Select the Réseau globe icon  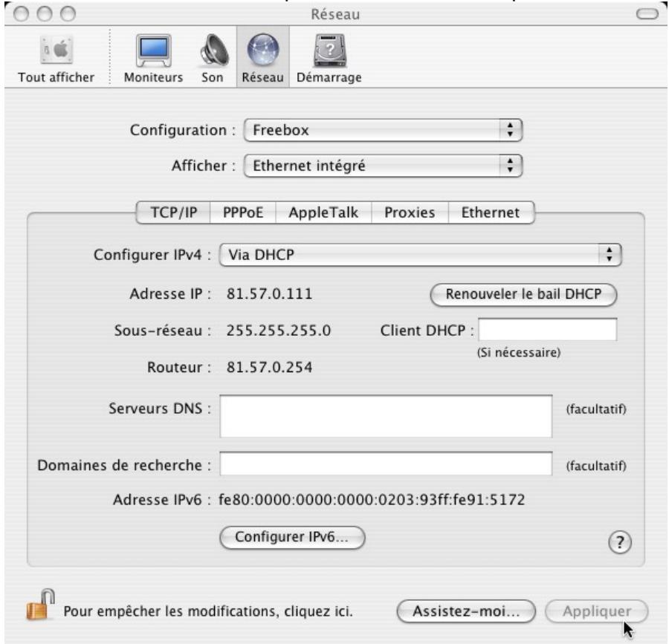click(263, 51)
